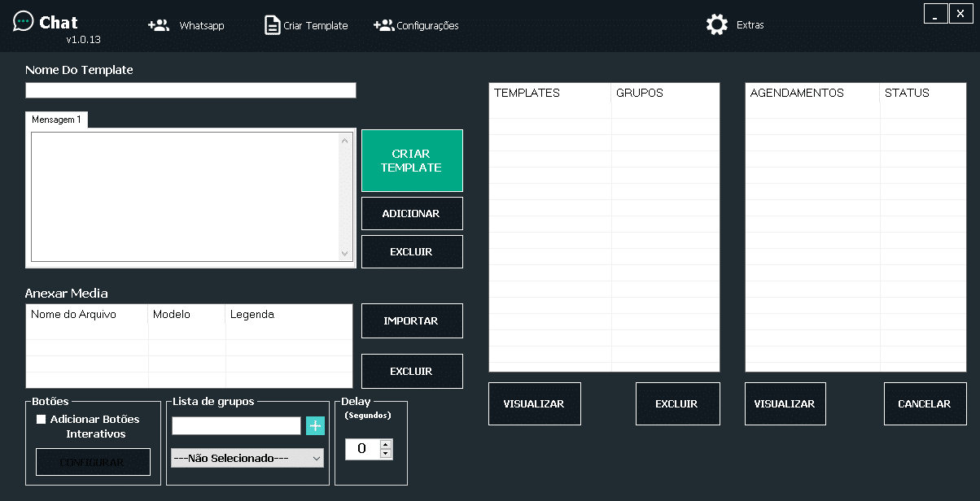Open Extras using the gear icon
This screenshot has height=501, width=980.
pos(717,24)
